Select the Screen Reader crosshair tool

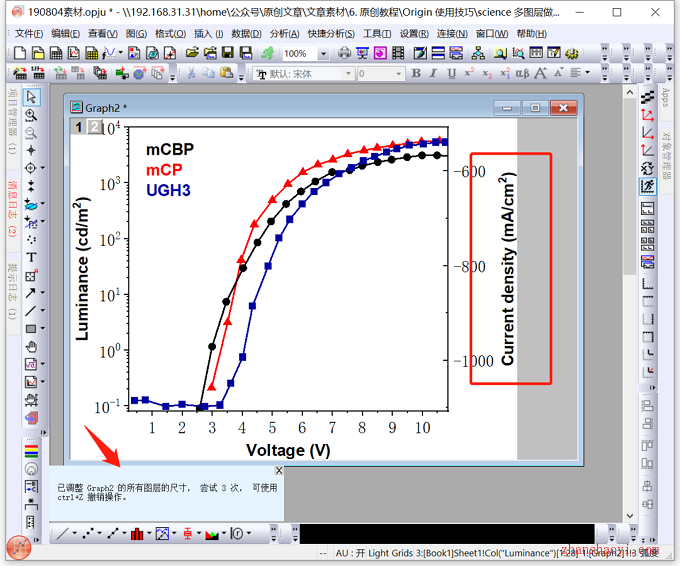pyautogui.click(x=31, y=150)
